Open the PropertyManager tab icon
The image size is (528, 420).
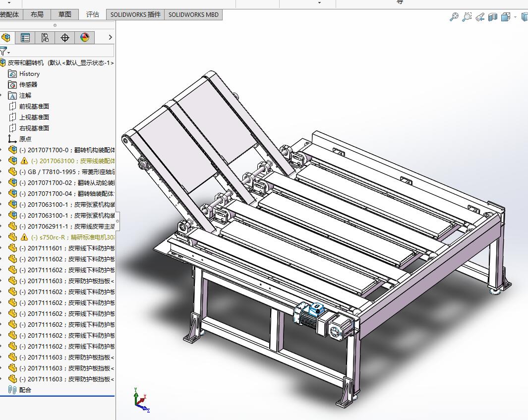[25, 37]
